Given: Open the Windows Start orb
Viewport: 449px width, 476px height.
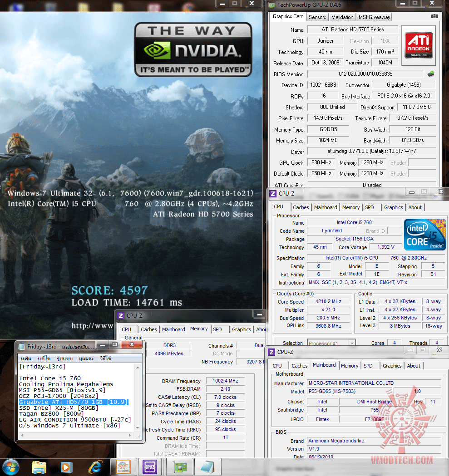Looking at the screenshot, I should coord(10,467).
